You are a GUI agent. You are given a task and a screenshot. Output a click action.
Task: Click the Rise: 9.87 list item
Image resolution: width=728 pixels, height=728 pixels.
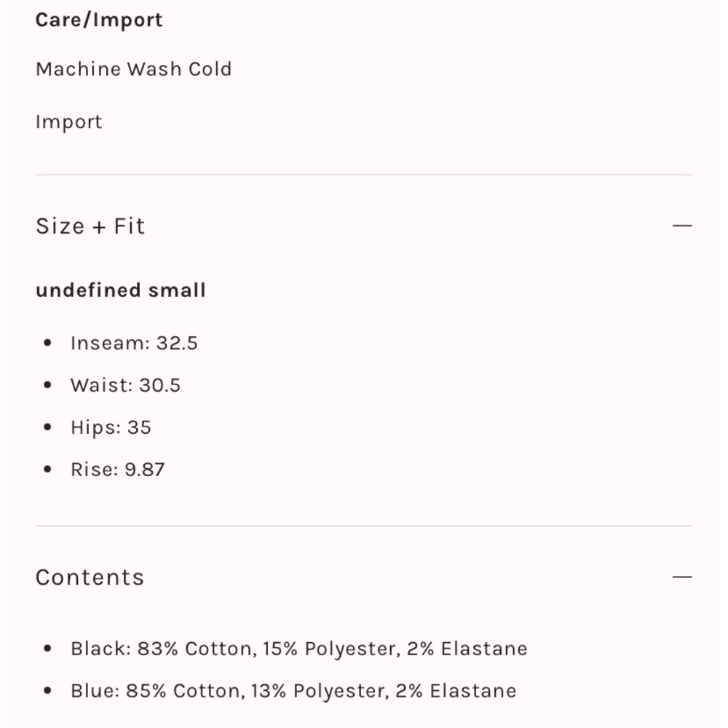tap(117, 470)
